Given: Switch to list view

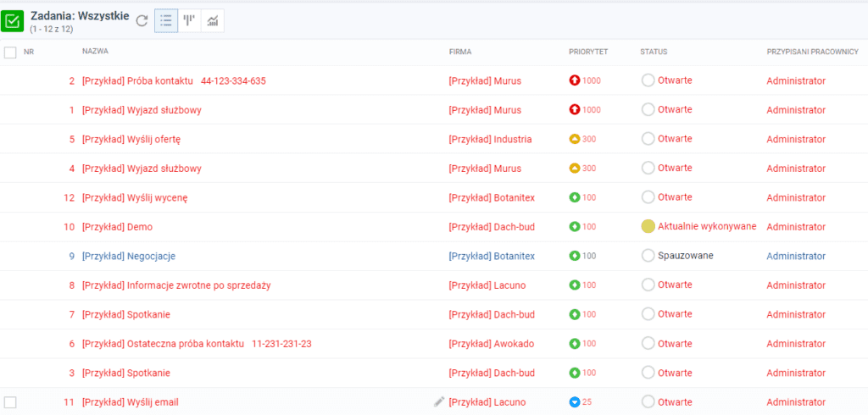Looking at the screenshot, I should (166, 20).
